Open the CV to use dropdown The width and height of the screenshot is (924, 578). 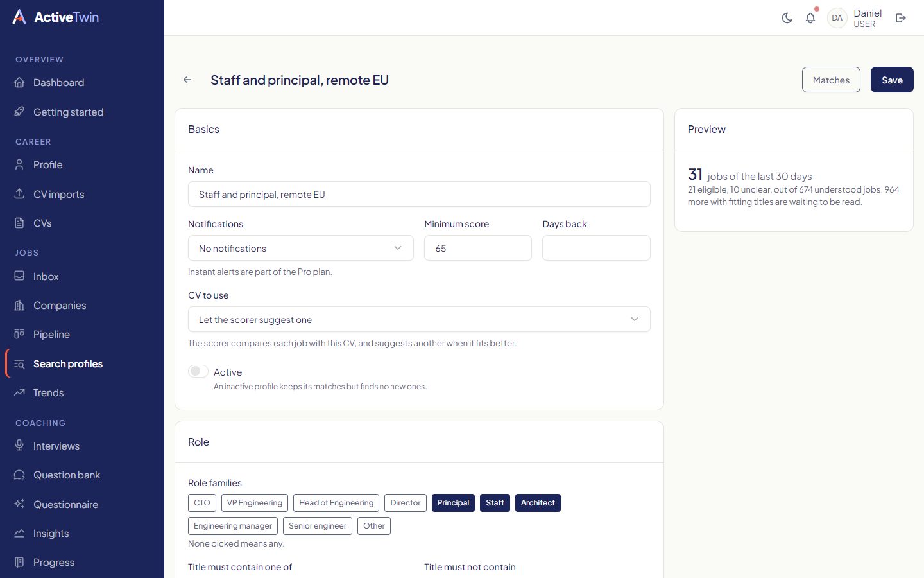(x=419, y=319)
